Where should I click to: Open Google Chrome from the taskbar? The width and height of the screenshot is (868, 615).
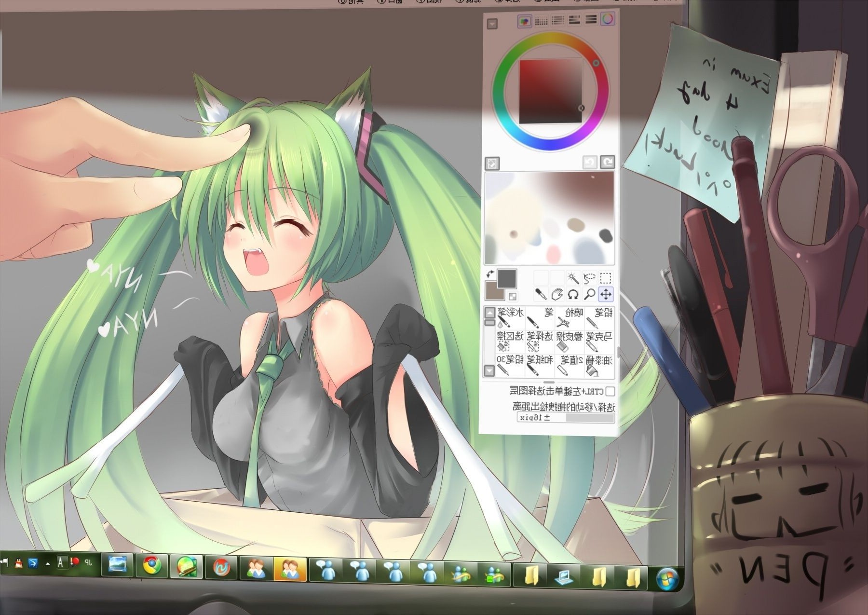click(152, 566)
